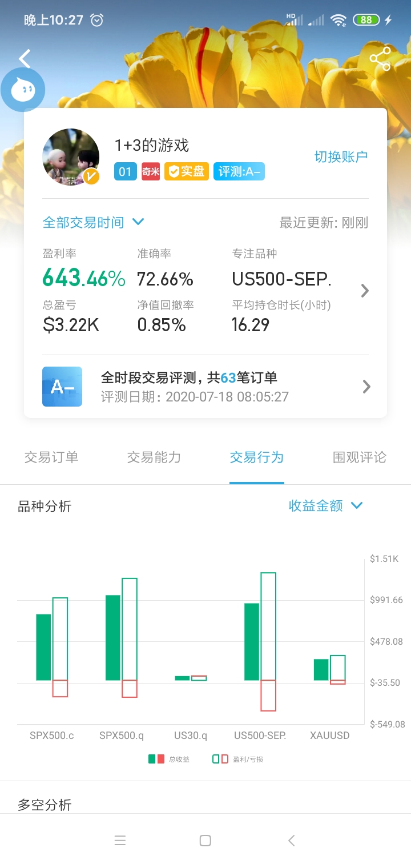Tap the blue 01 account badge
The height and width of the screenshot is (868, 411).
pos(126,172)
